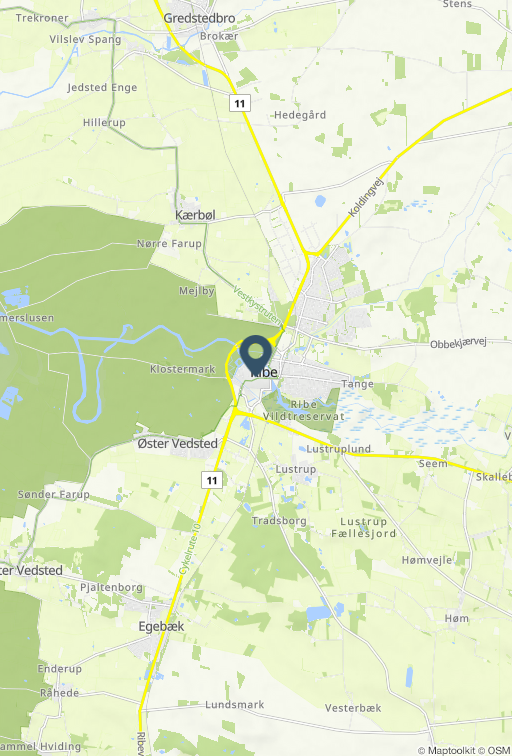Click the Vestkystruten cycle route label
Image resolution: width=512 pixels, height=756 pixels.
257,305
